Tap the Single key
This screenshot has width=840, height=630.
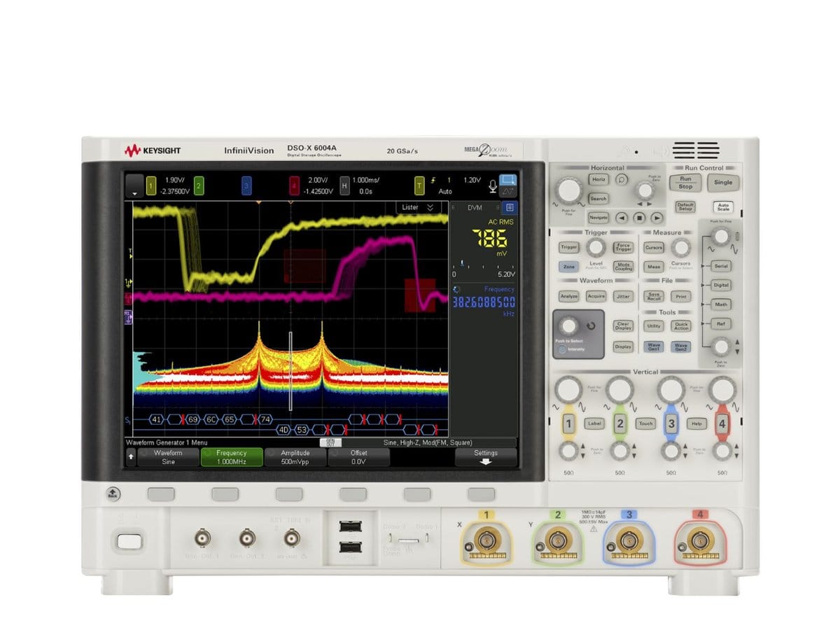pos(723,183)
